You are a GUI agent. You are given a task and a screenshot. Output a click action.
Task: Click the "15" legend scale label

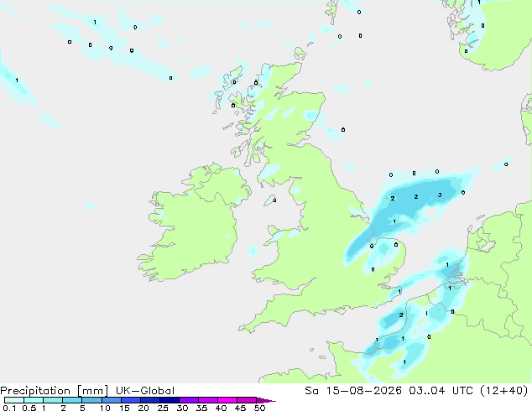tap(124, 408)
